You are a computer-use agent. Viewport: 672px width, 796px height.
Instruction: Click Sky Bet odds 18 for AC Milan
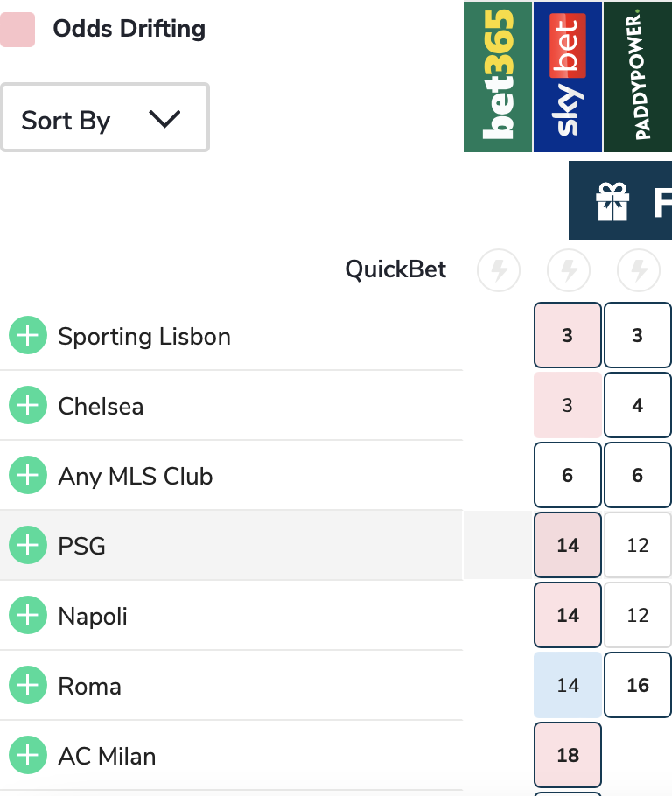tap(568, 755)
